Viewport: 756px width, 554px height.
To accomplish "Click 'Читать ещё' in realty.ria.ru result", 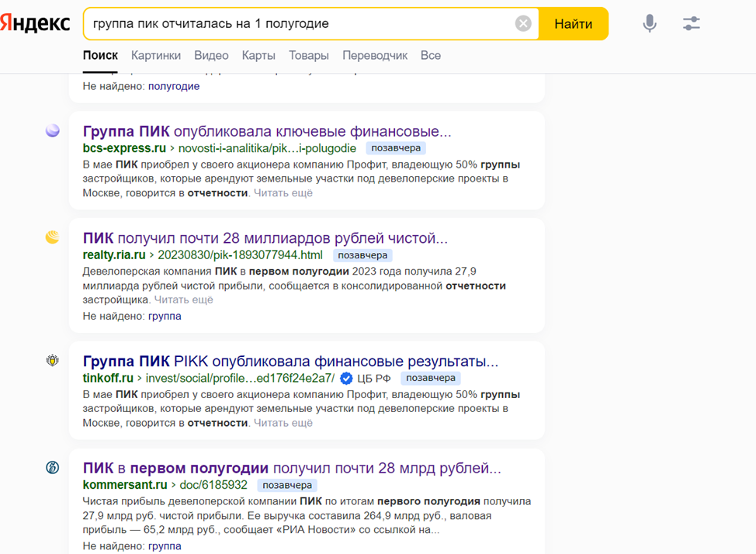I will (x=183, y=300).
